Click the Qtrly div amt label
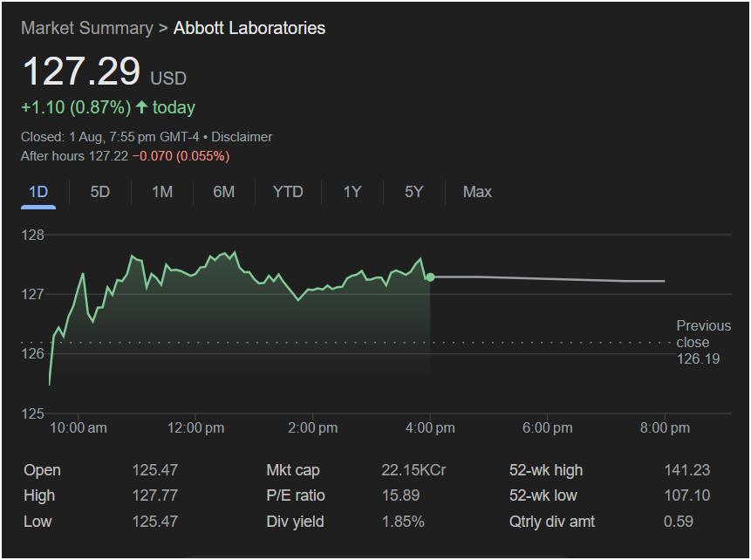The width and height of the screenshot is (751, 560). click(552, 522)
